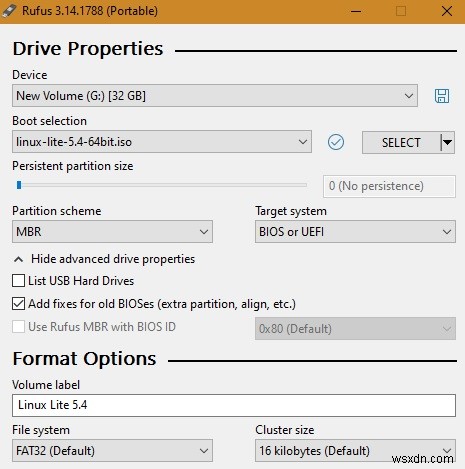Click the Format Options heading
The width and height of the screenshot is (465, 469).
[84, 359]
